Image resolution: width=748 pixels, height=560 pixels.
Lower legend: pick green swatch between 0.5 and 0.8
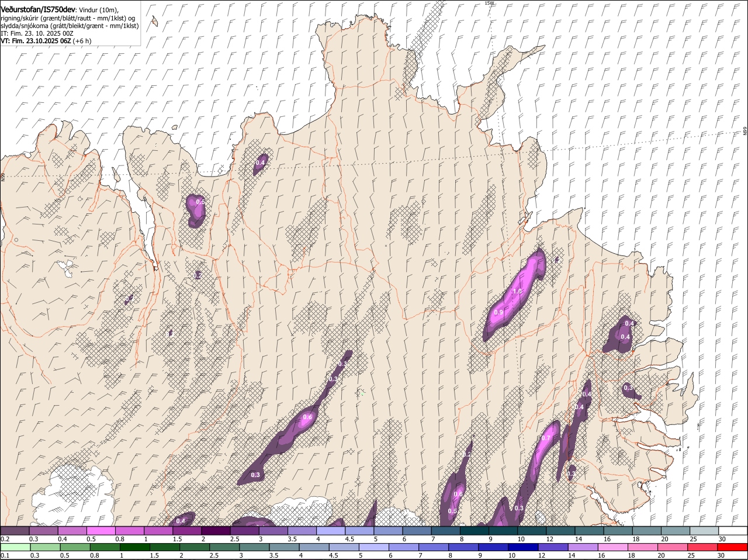click(75, 548)
